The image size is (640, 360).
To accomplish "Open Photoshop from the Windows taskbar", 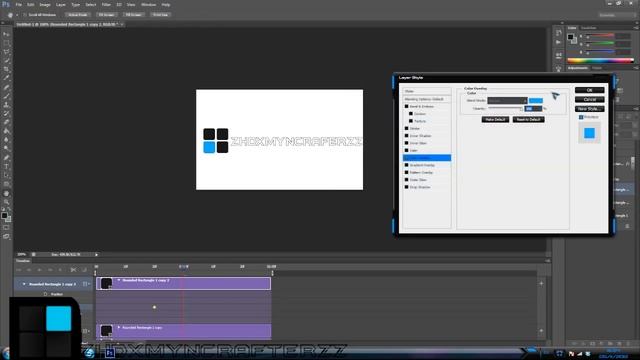I will pos(109,353).
